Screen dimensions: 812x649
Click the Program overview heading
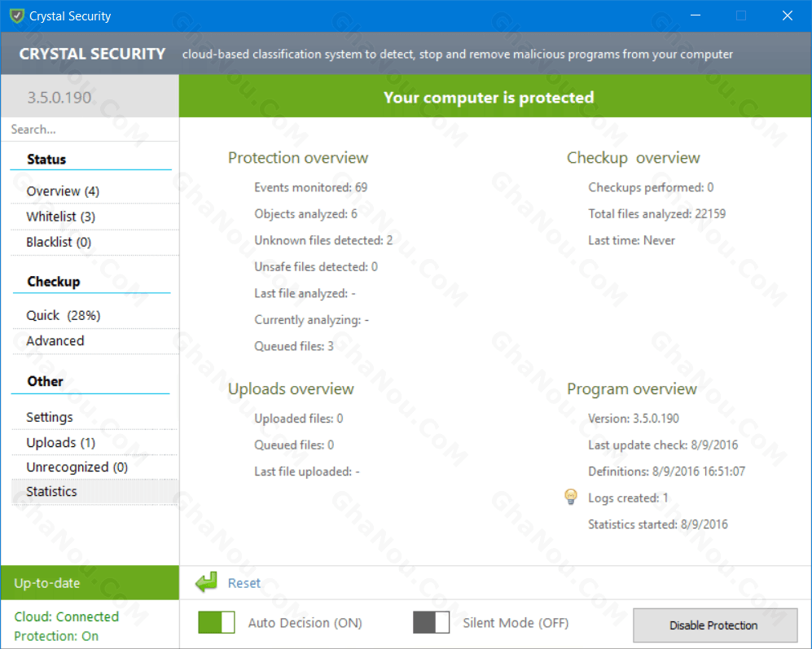tap(631, 388)
